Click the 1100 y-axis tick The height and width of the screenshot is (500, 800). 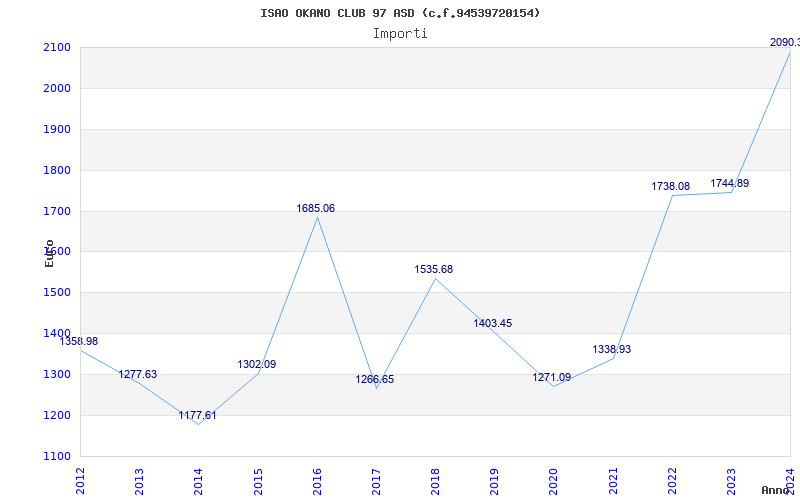(58, 456)
